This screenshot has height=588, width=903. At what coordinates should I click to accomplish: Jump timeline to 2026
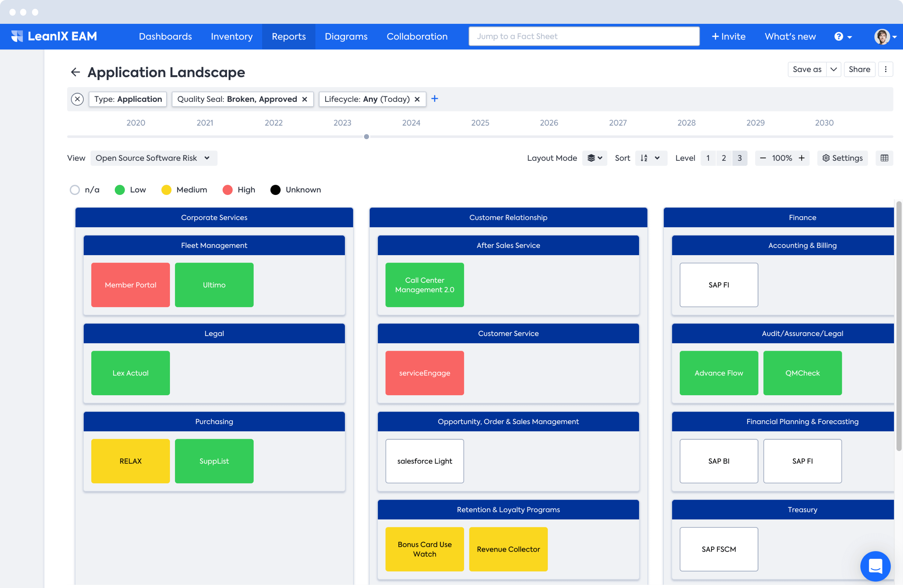[x=549, y=123]
